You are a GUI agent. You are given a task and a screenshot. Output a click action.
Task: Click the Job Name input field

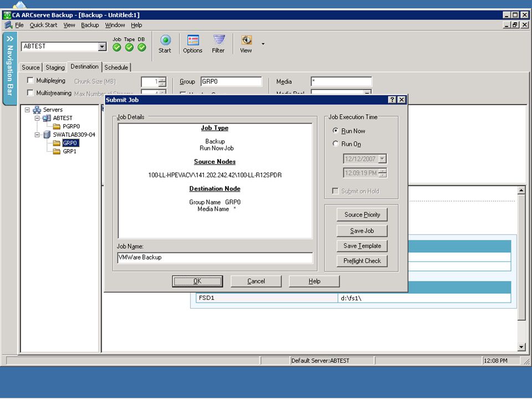(215, 258)
